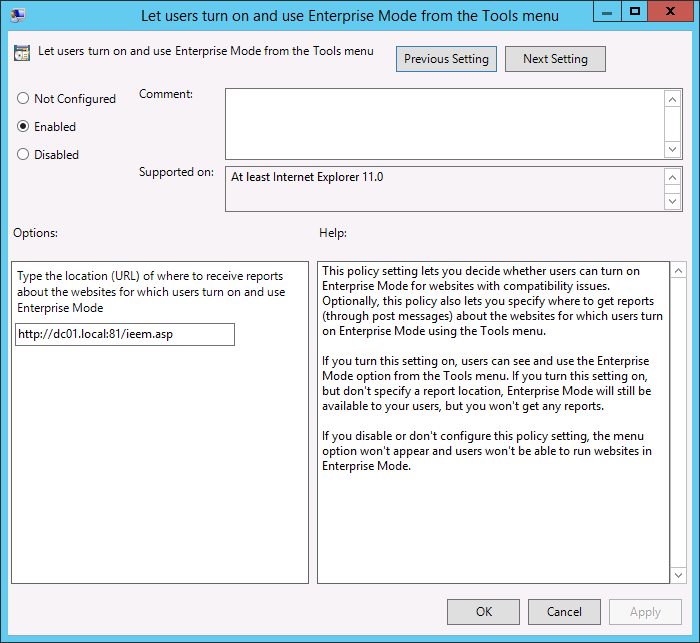Select the Not Configured radio button
Image resolution: width=700 pixels, height=643 pixels.
coord(23,99)
